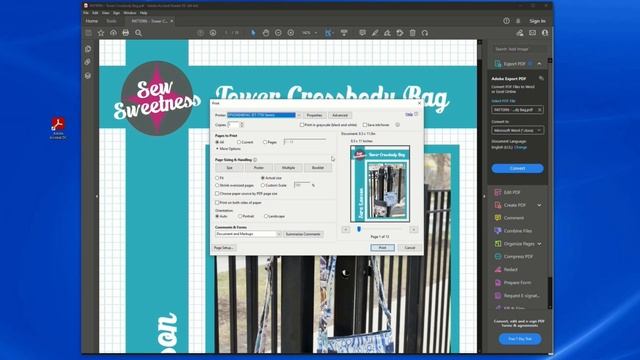Click the Advanced button in Print dialog
The width and height of the screenshot is (640, 360).
click(x=340, y=116)
